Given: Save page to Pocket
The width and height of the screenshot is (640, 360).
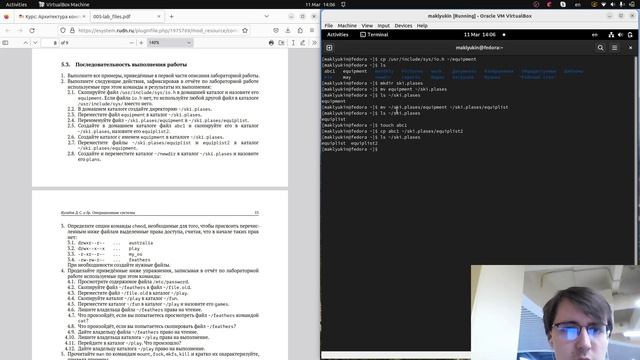Looking at the screenshot, I should (x=276, y=31).
